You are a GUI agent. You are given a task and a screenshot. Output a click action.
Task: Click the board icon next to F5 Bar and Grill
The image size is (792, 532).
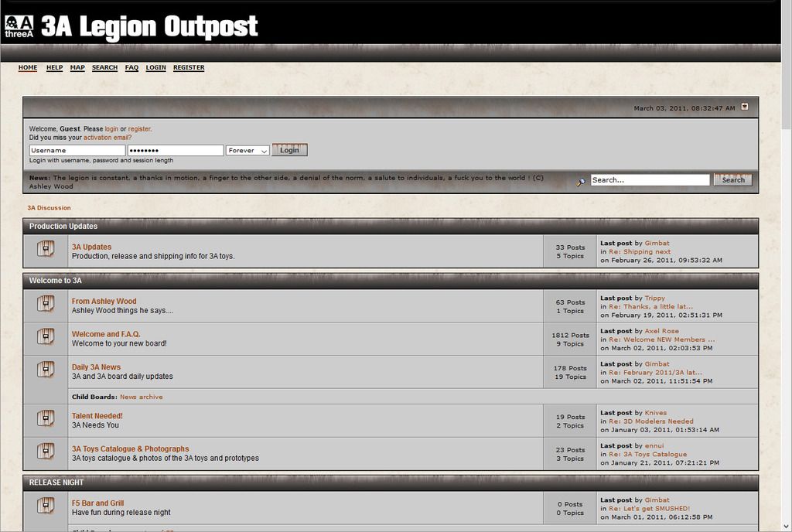(46, 505)
